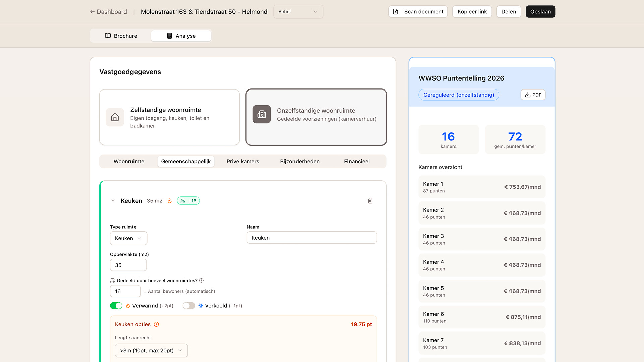Click the house icon for Zelfstandige woonruimte
The image size is (644, 362).
tap(115, 117)
